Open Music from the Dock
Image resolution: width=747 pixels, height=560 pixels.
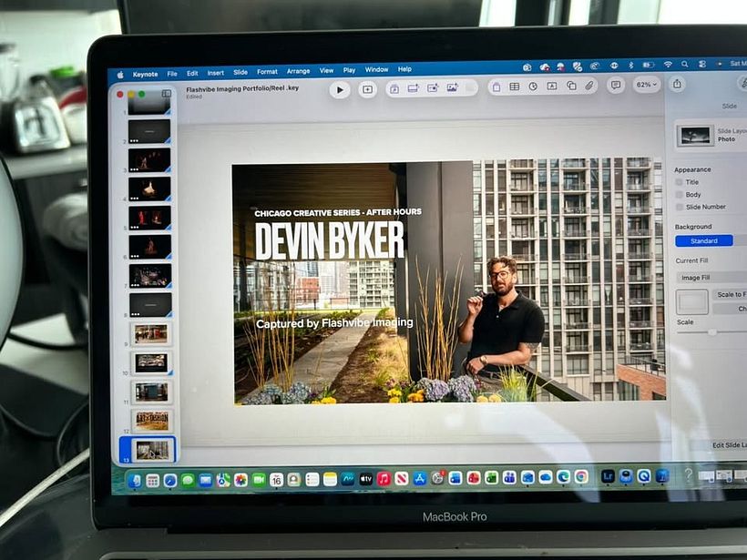(384, 479)
